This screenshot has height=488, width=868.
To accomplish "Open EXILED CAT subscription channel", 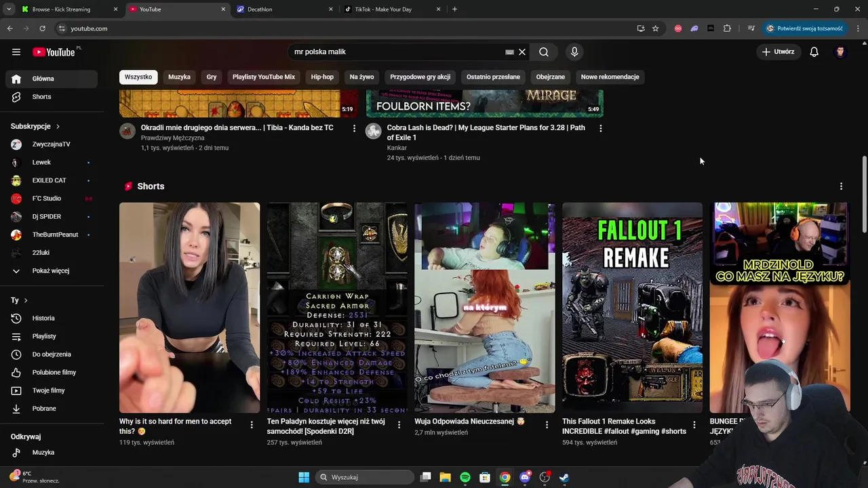I will coord(52,180).
